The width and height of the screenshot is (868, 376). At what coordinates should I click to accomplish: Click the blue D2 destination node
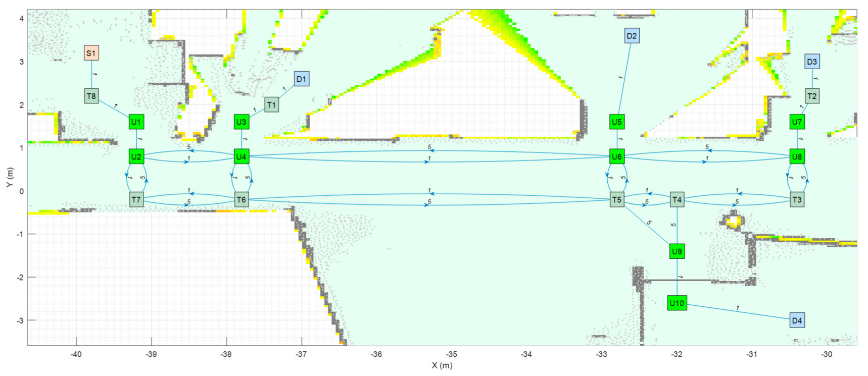[x=632, y=36]
